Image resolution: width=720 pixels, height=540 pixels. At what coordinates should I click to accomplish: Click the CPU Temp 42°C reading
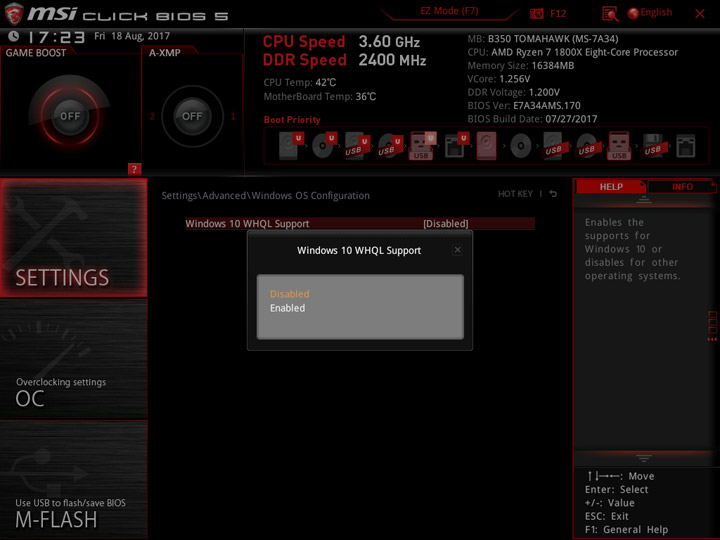[x=300, y=83]
